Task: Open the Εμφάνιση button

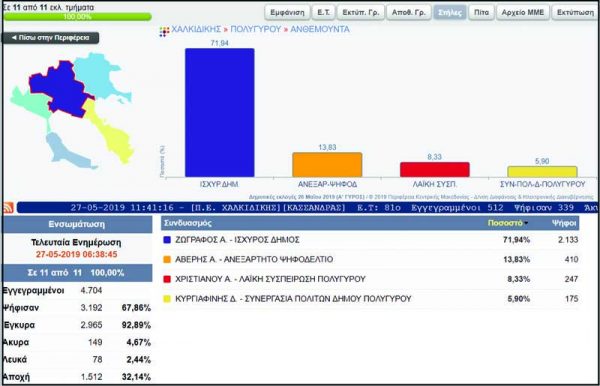Action: point(287,12)
